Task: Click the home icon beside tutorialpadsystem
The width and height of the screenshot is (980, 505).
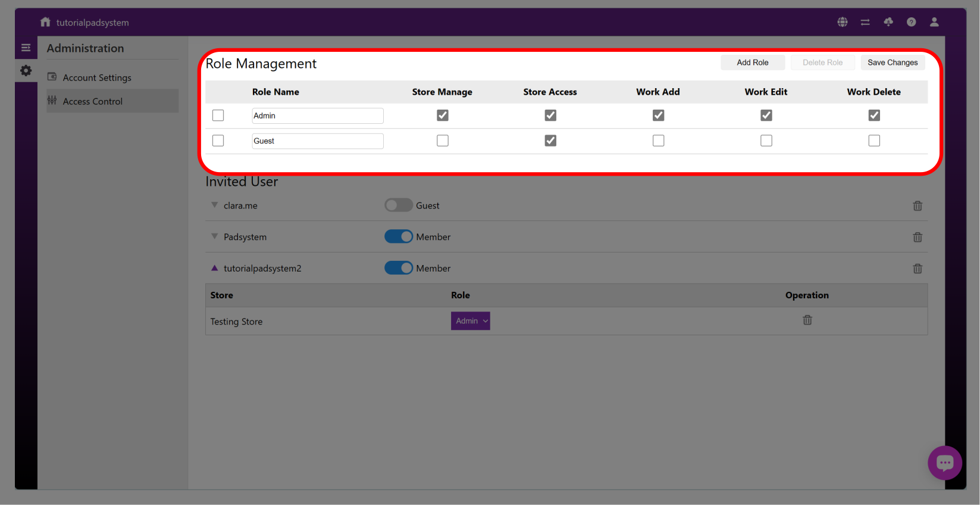Action: point(45,22)
